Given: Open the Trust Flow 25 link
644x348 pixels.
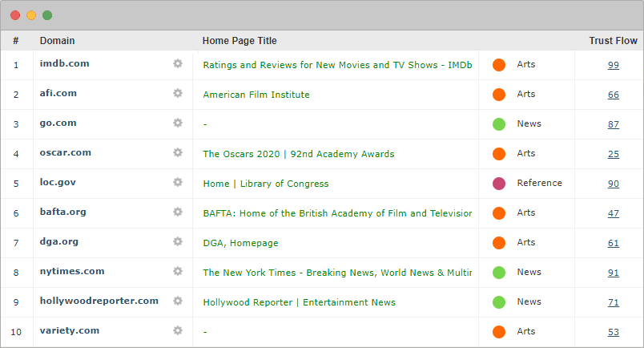Looking at the screenshot, I should [x=614, y=154].
